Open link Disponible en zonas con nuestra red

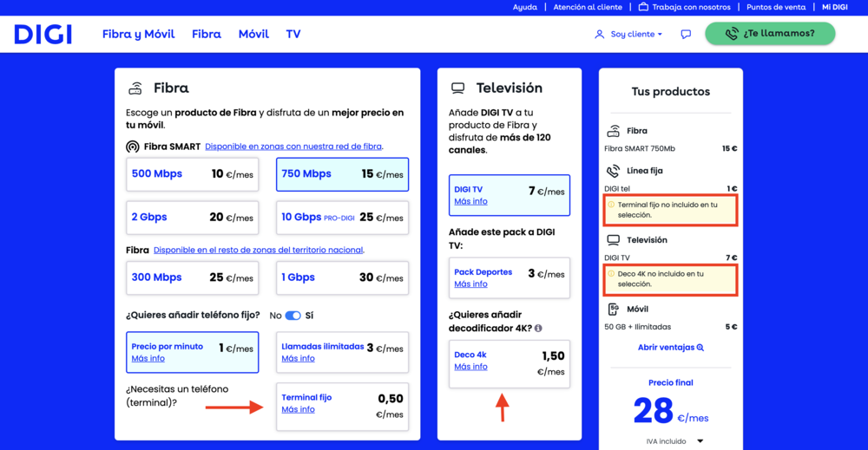pyautogui.click(x=293, y=147)
